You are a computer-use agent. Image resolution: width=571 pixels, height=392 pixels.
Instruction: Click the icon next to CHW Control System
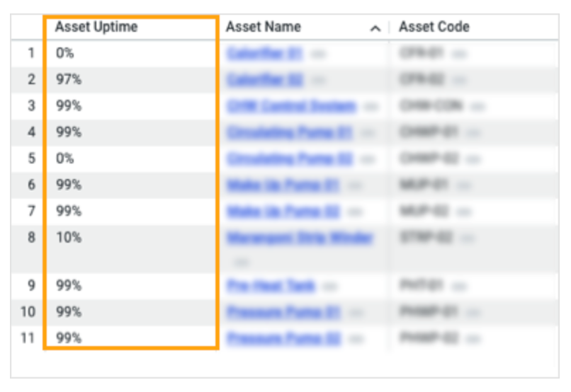pyautogui.click(x=372, y=107)
